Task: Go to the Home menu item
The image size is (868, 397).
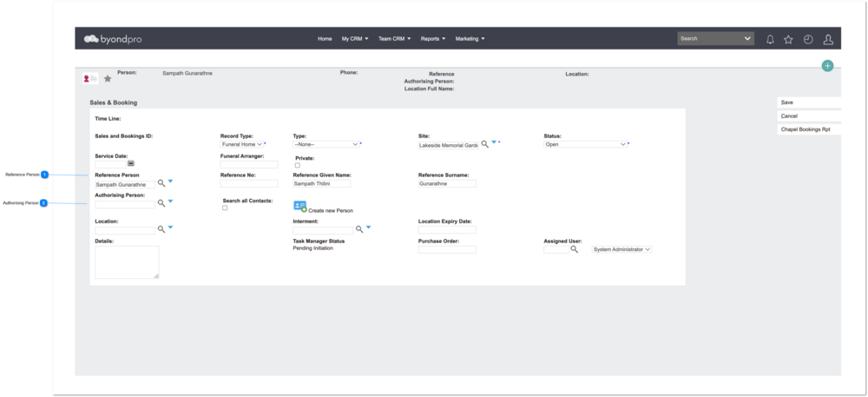Action: pyautogui.click(x=325, y=39)
